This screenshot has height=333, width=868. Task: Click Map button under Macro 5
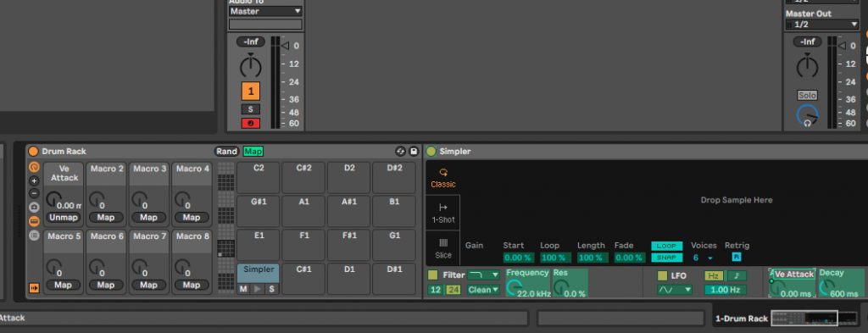pos(63,285)
